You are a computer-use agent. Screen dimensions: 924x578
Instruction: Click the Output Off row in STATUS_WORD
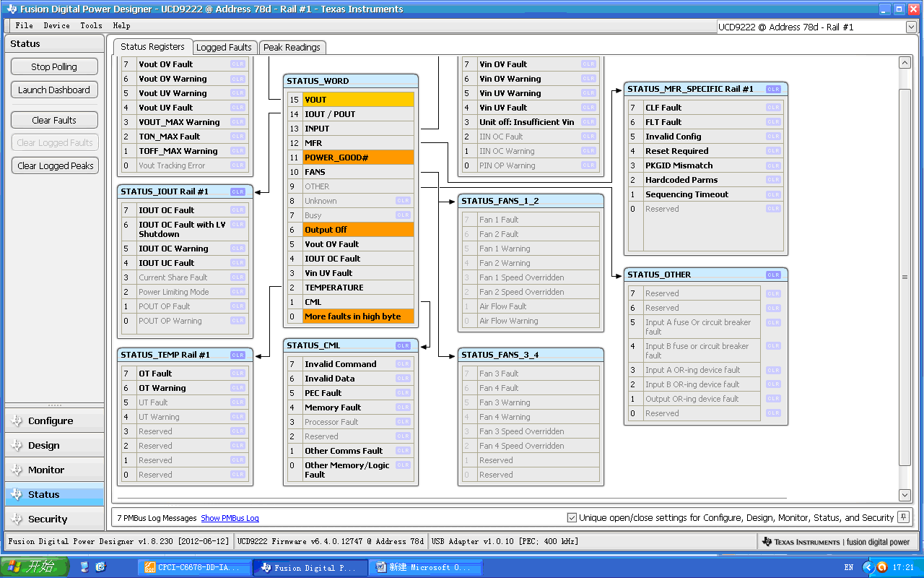[x=351, y=230]
